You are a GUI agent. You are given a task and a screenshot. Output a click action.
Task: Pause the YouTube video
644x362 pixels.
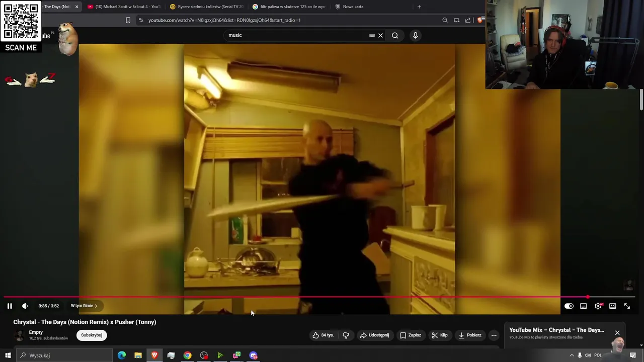click(x=10, y=306)
